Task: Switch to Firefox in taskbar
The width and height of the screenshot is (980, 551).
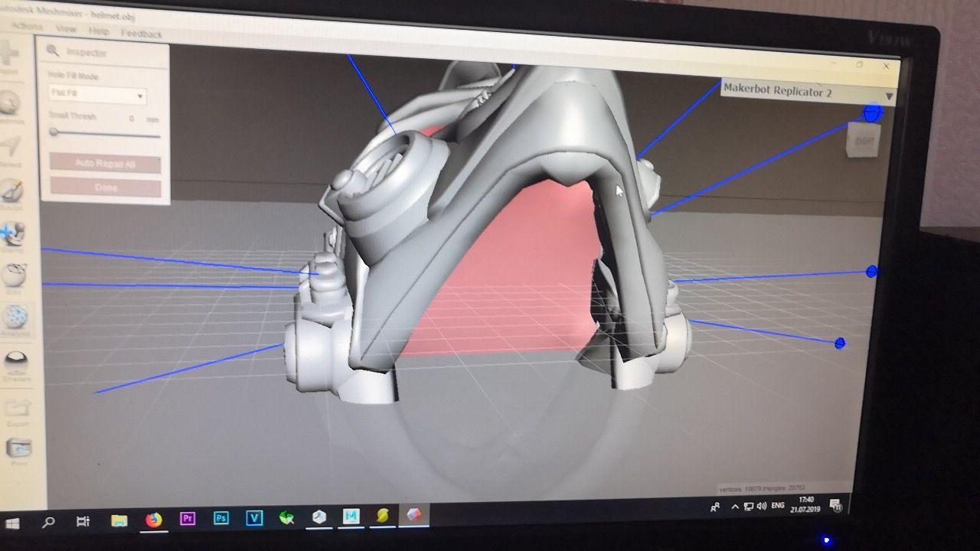Action: (154, 520)
